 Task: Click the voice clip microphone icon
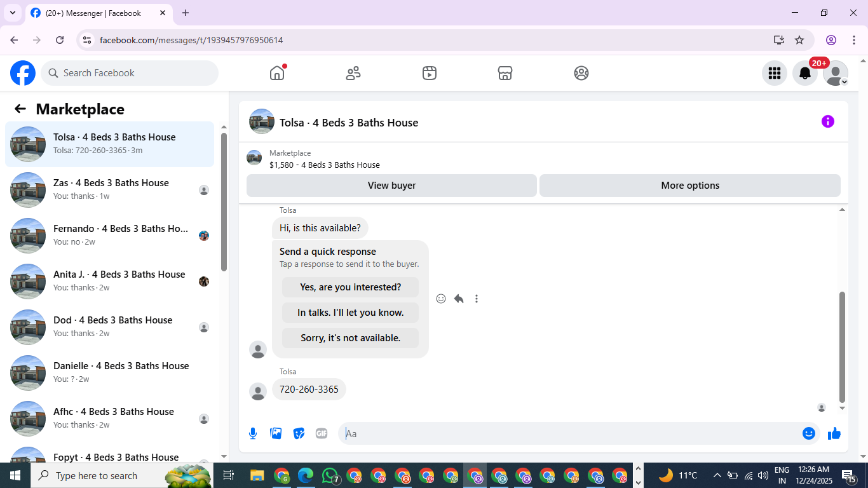[253, 433]
